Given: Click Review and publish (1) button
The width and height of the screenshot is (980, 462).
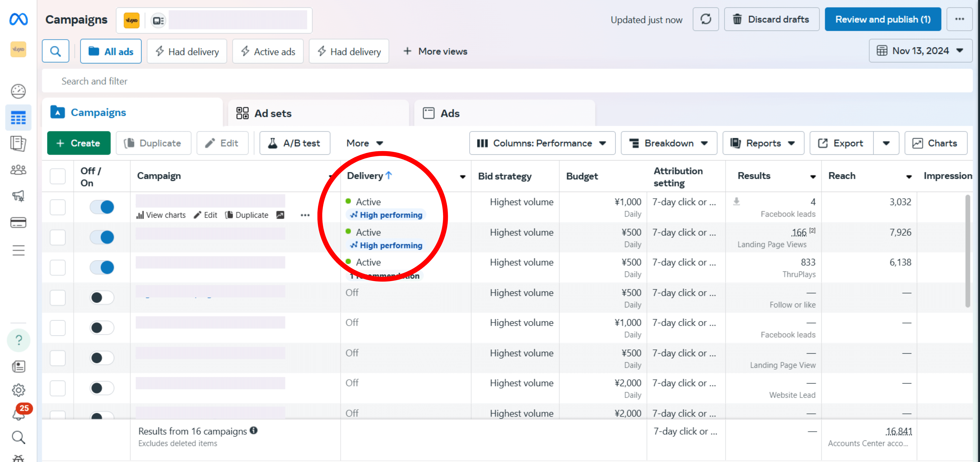Looking at the screenshot, I should tap(882, 19).
